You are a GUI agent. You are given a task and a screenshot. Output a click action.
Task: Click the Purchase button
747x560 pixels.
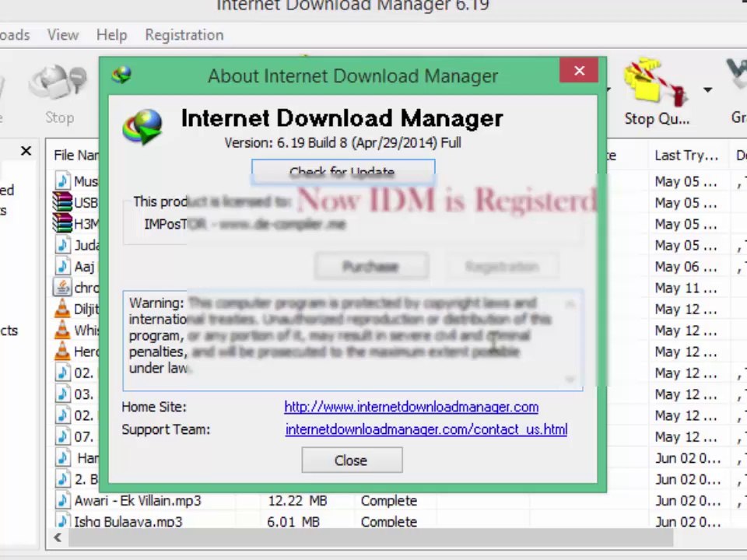370,266
